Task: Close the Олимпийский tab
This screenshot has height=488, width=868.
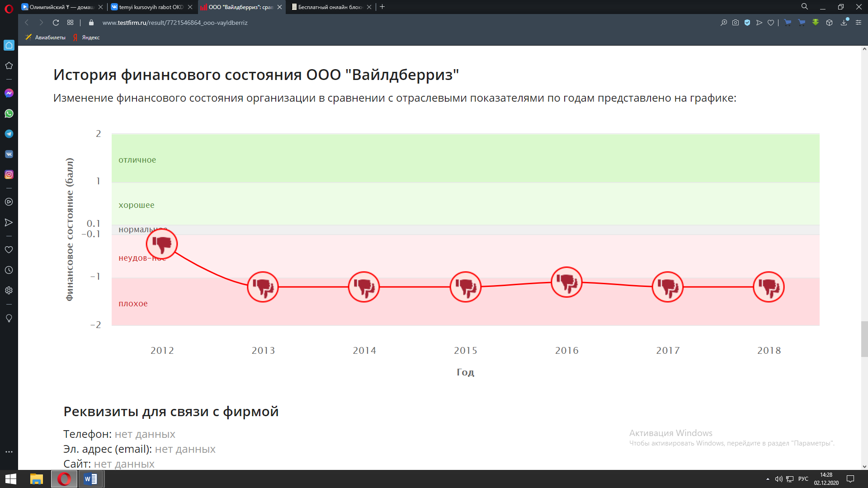Action: click(x=100, y=7)
